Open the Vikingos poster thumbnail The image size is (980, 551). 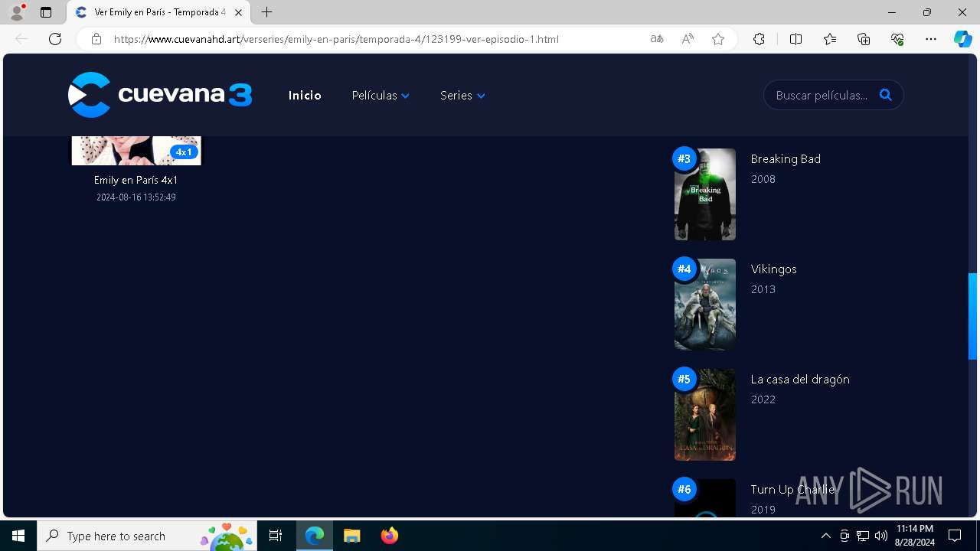[x=705, y=305]
